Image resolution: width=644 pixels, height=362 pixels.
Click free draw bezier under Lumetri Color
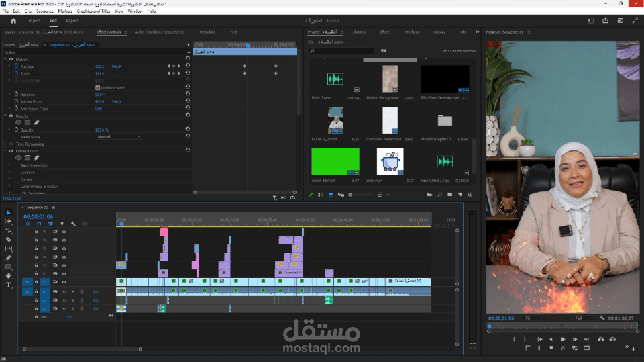click(36, 158)
